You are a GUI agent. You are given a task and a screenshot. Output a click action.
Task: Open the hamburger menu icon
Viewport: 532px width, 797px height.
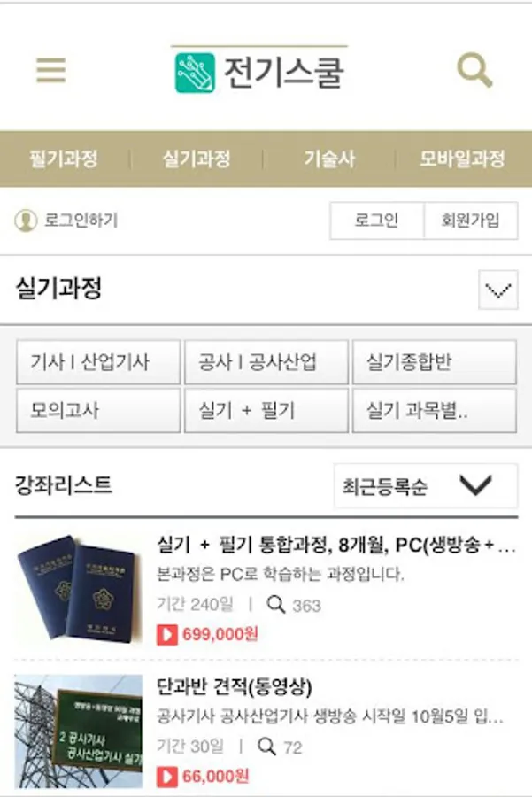[50, 70]
